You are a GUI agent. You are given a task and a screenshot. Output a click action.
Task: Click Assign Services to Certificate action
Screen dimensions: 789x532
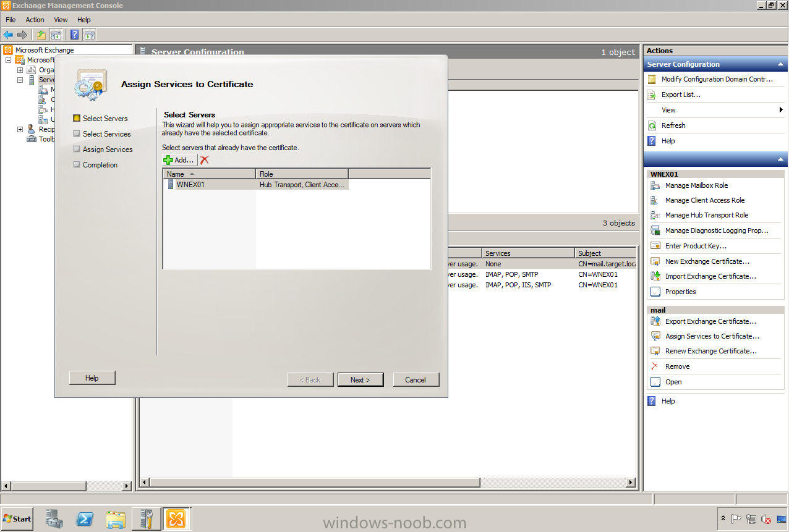712,336
